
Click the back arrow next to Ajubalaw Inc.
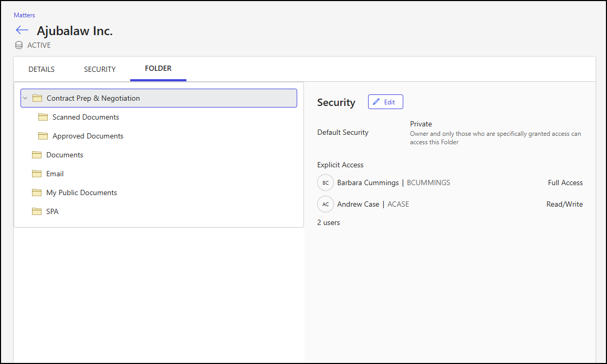click(22, 30)
